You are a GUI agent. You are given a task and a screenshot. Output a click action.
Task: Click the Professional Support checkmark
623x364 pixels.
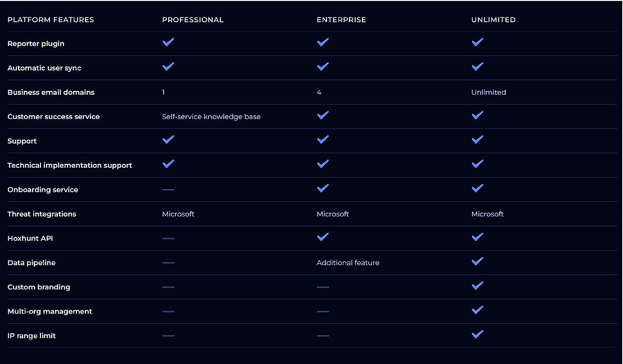[168, 140]
